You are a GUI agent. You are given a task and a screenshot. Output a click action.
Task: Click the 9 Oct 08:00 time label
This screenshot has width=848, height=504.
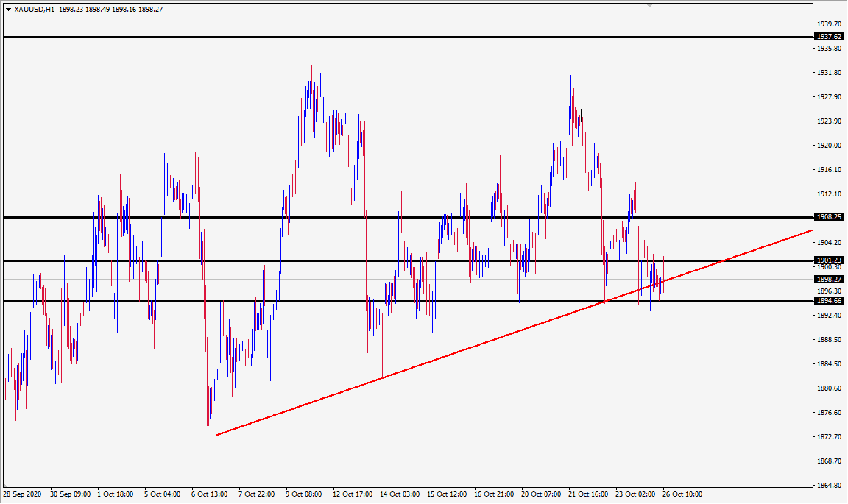(303, 494)
